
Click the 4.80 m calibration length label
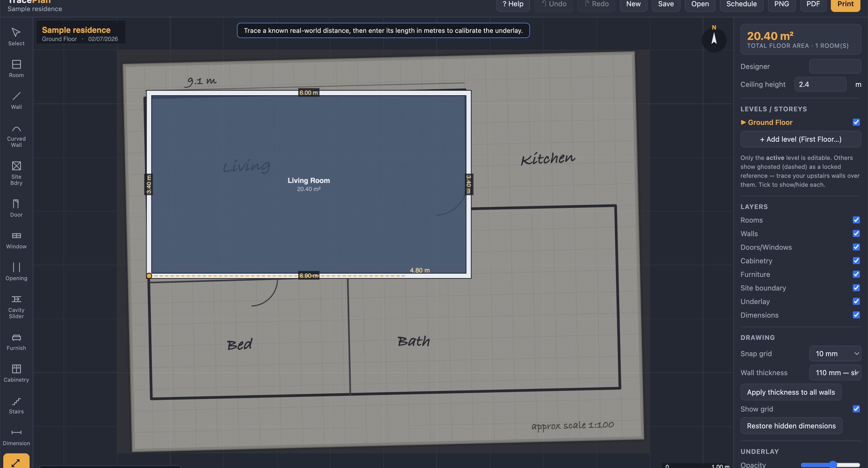(x=420, y=270)
